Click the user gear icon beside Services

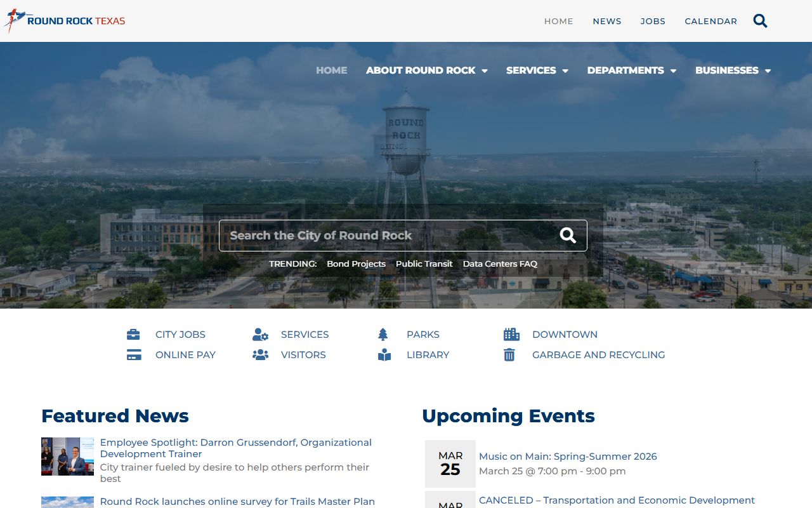click(x=260, y=335)
